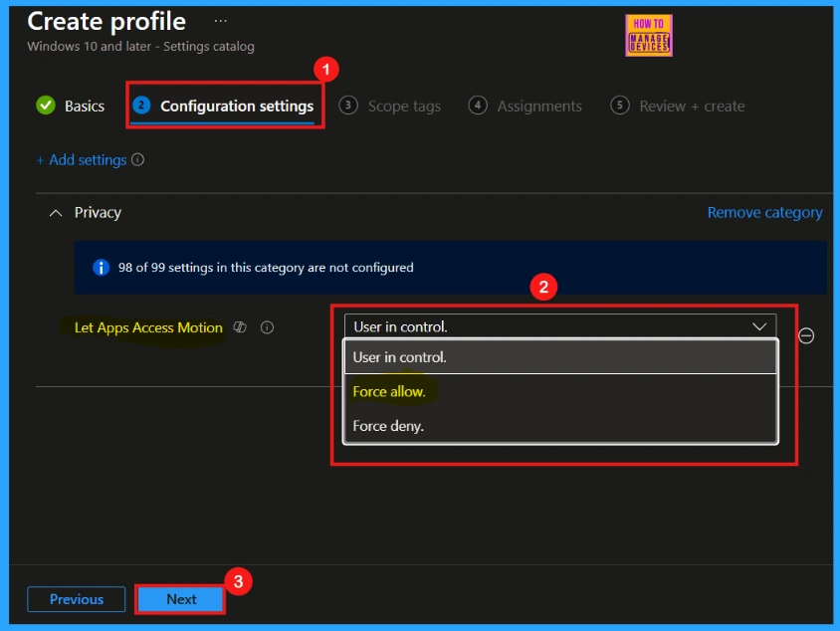Viewport: 840px width, 631px height.
Task: Click the blue info icon in settings banner
Action: coord(101,268)
